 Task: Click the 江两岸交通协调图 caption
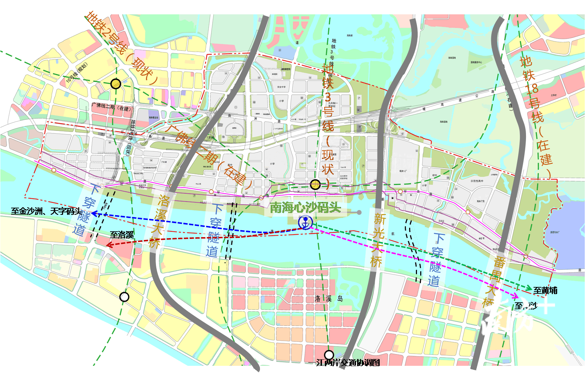(348, 363)
